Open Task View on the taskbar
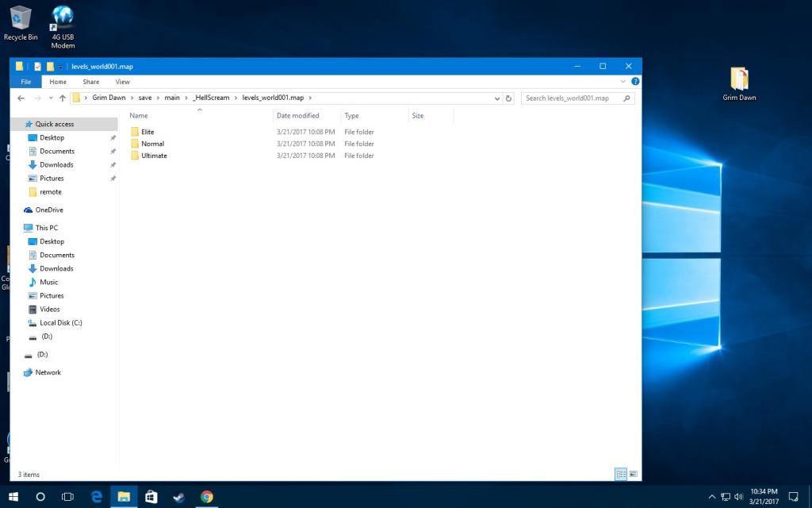This screenshot has width=812, height=508. [67, 497]
